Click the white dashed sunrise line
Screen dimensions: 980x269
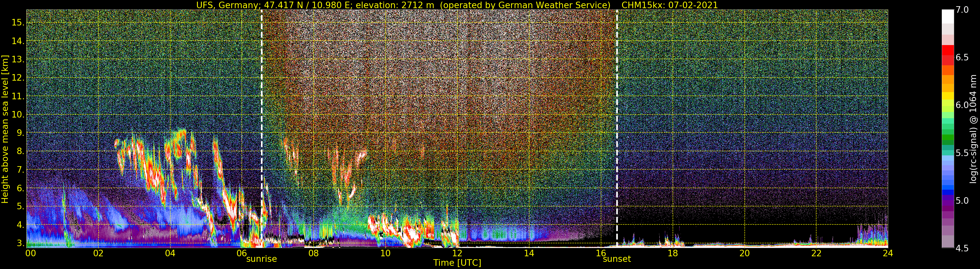pyautogui.click(x=262, y=128)
